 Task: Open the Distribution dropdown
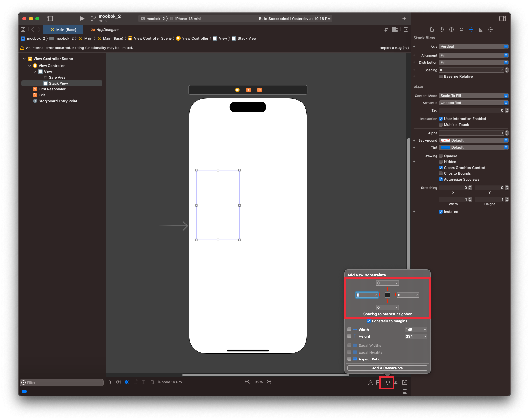click(x=473, y=63)
